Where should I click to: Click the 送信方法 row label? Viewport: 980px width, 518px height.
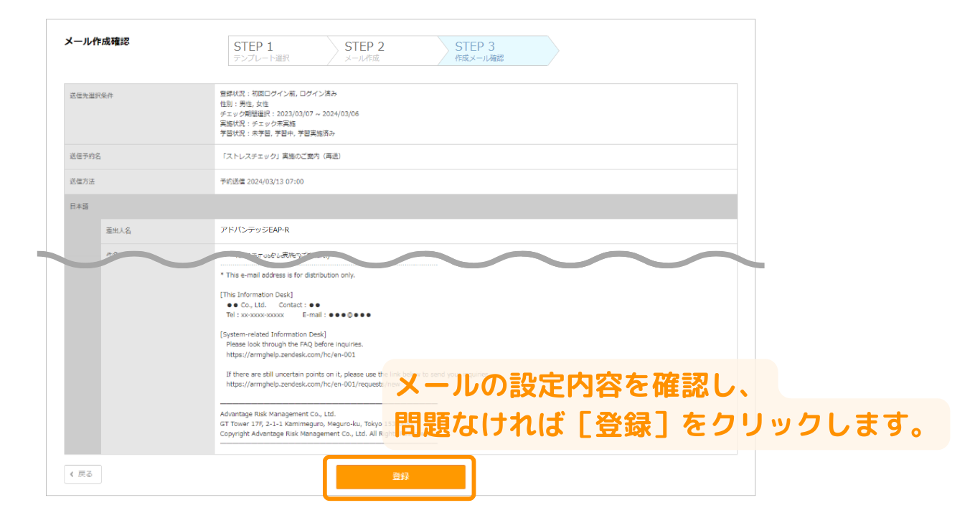[83, 182]
